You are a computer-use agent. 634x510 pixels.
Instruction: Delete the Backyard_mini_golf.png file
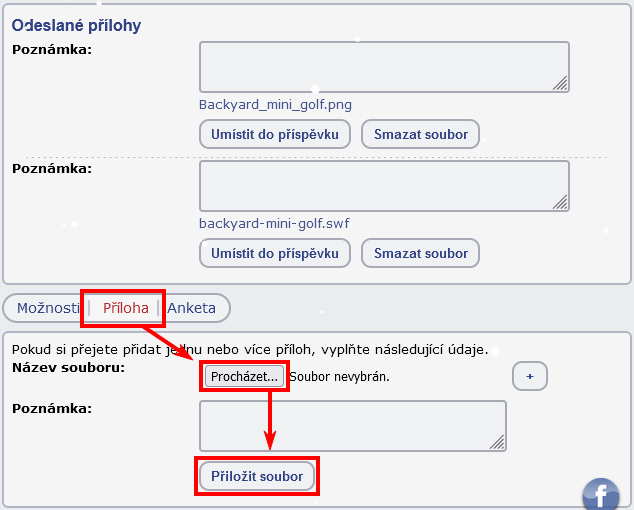[x=421, y=134]
